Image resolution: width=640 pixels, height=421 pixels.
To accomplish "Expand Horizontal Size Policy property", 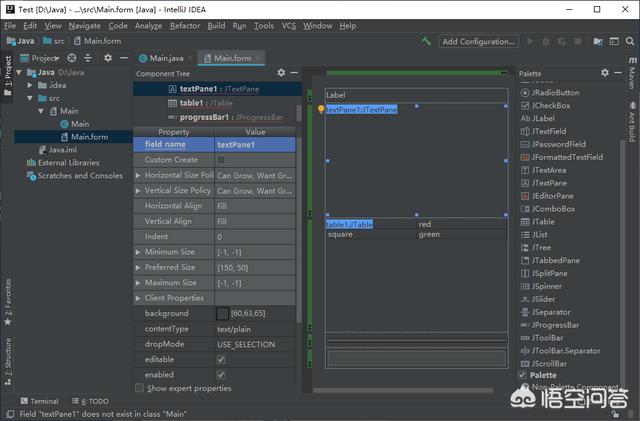I will point(138,175).
